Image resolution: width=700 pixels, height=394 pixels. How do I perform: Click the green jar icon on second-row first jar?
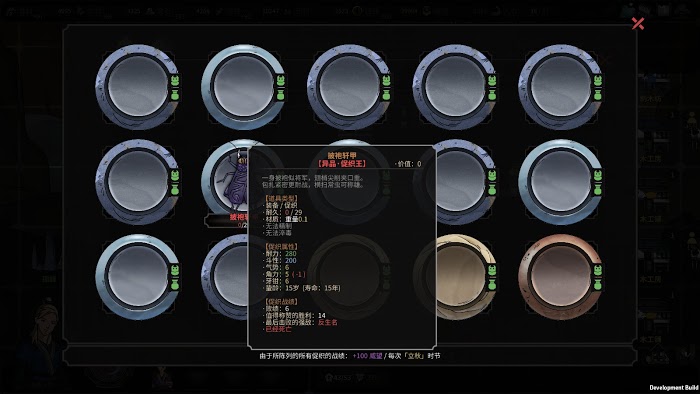pos(175,189)
